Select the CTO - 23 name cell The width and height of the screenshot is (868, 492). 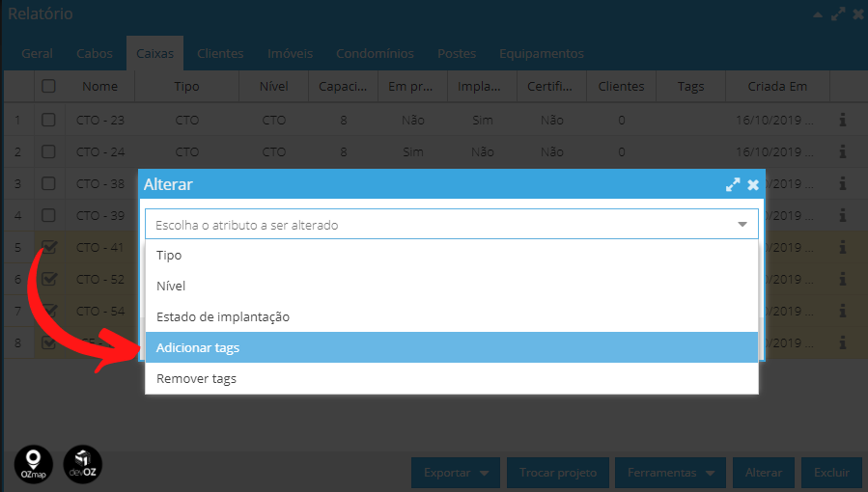coord(100,120)
